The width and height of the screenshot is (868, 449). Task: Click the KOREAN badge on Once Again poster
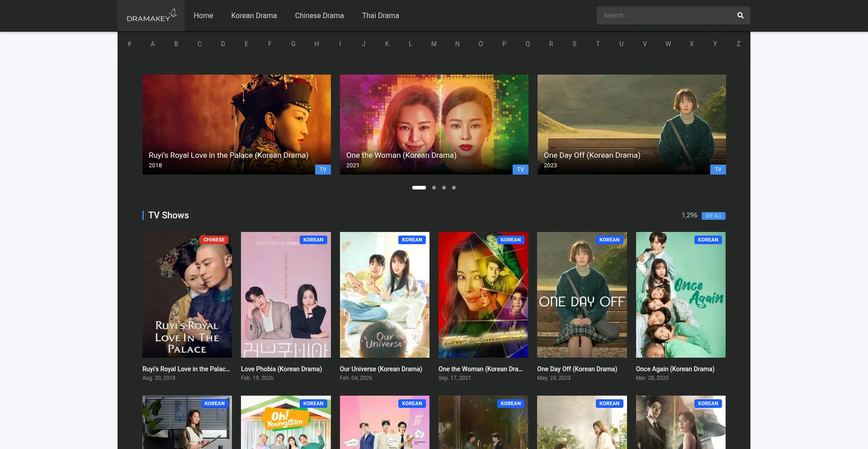click(x=708, y=240)
